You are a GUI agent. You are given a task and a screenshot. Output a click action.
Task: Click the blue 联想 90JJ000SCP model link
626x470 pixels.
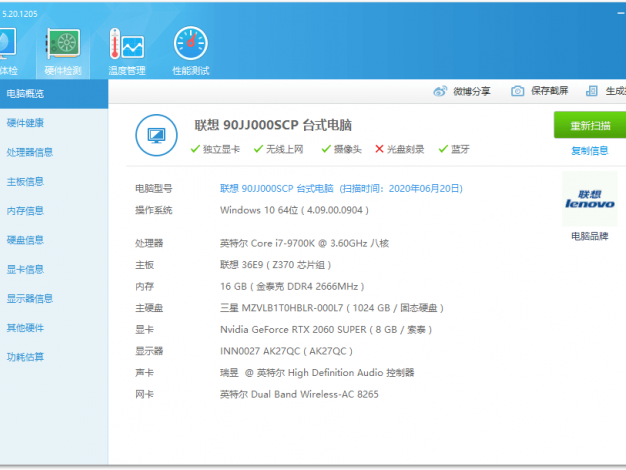tap(341, 188)
